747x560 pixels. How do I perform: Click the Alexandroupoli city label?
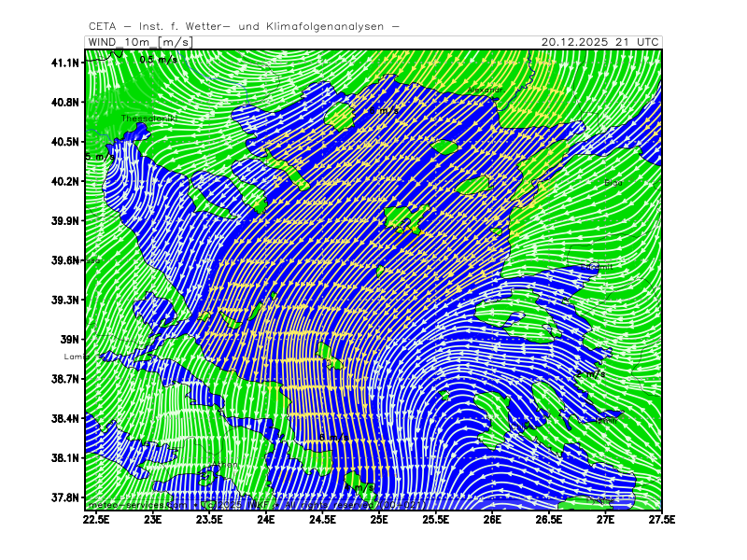(x=485, y=90)
